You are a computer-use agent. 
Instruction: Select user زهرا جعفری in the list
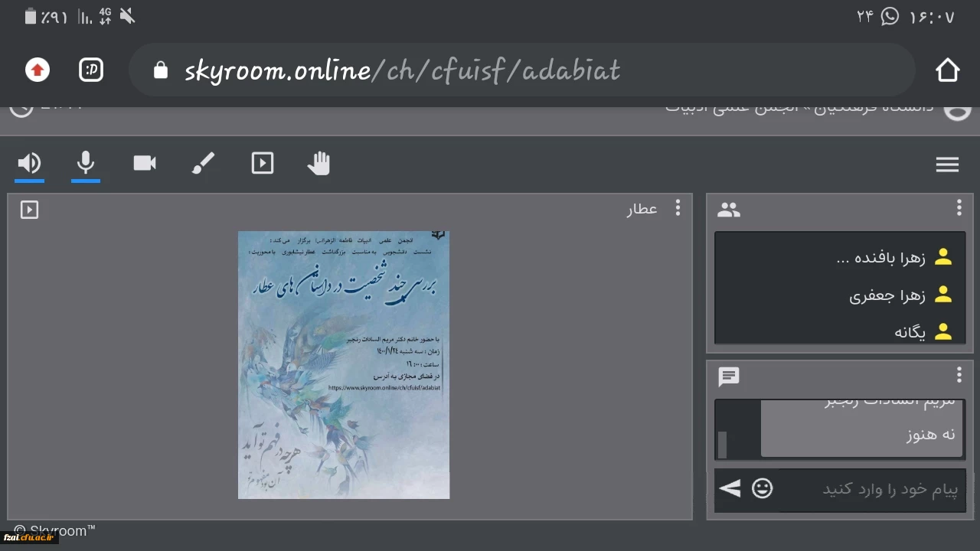(x=888, y=295)
